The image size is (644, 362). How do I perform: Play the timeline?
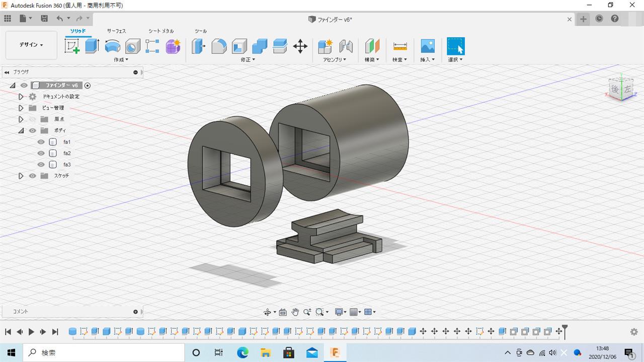pyautogui.click(x=31, y=332)
